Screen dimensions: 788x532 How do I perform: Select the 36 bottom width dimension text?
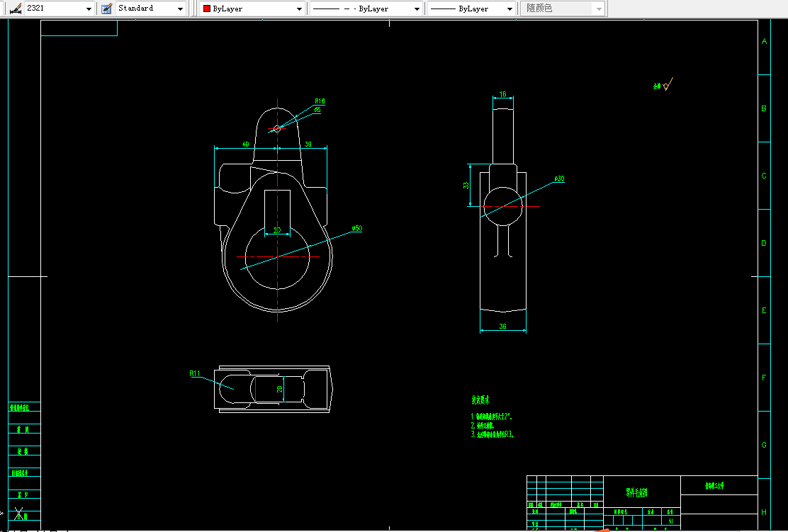point(502,327)
